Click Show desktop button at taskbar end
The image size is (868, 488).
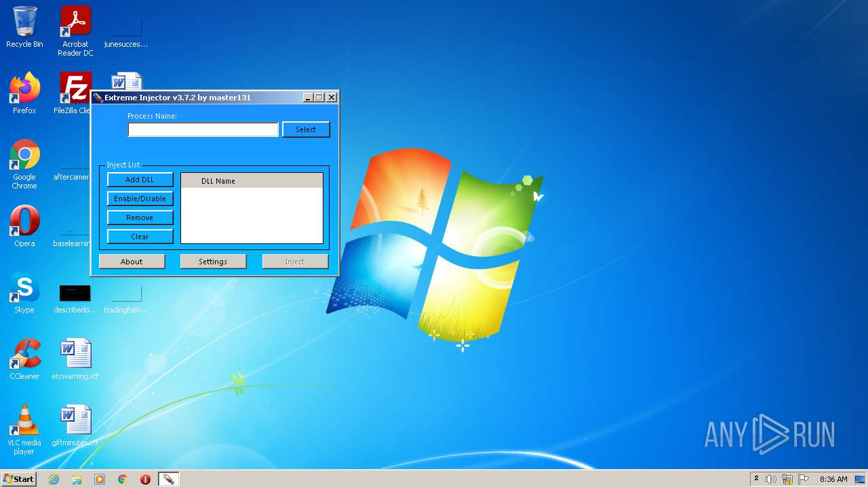[x=860, y=479]
